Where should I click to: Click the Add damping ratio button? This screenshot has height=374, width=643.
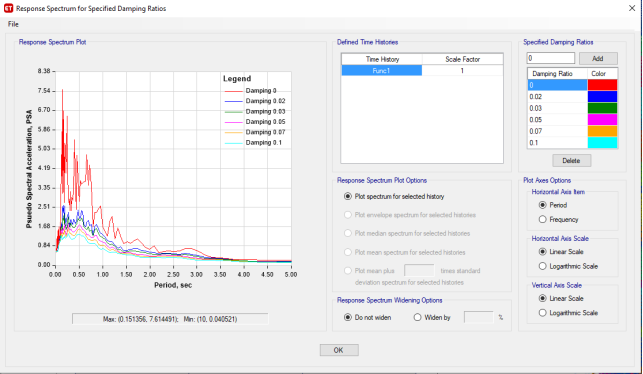point(598,59)
